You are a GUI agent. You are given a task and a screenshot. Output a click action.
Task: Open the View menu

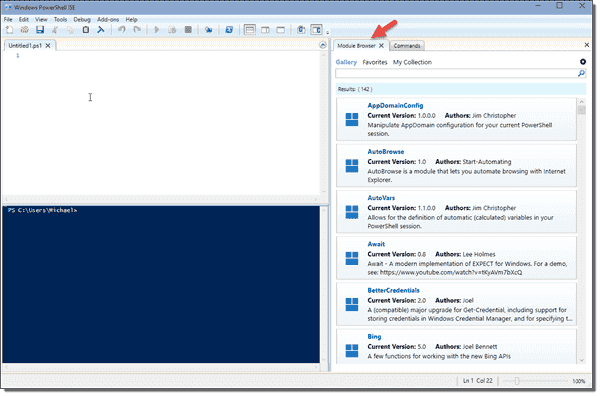41,20
